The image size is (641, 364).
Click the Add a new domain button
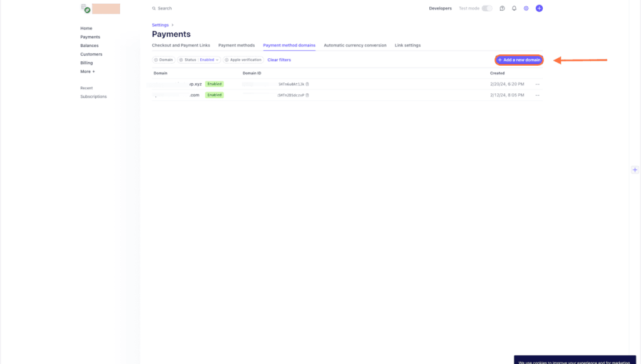(519, 60)
